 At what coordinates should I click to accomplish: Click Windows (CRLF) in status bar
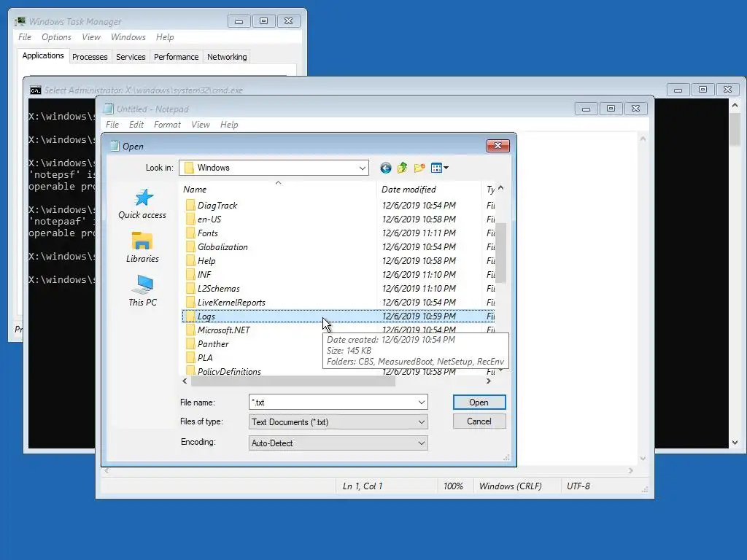510,486
